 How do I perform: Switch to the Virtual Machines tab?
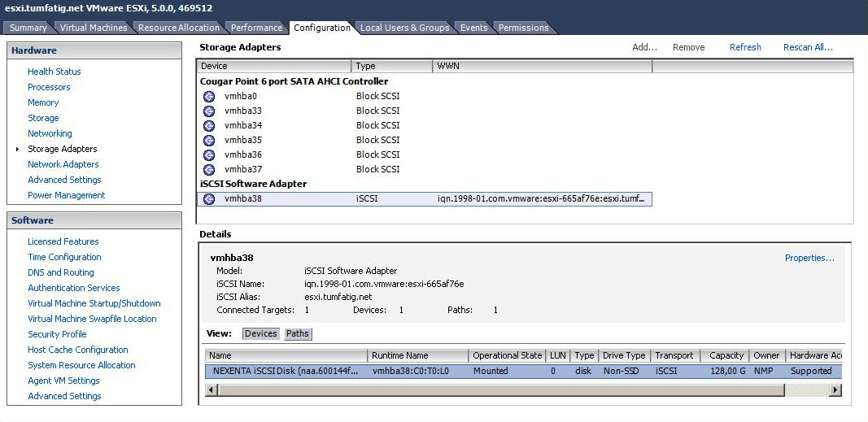point(93,28)
